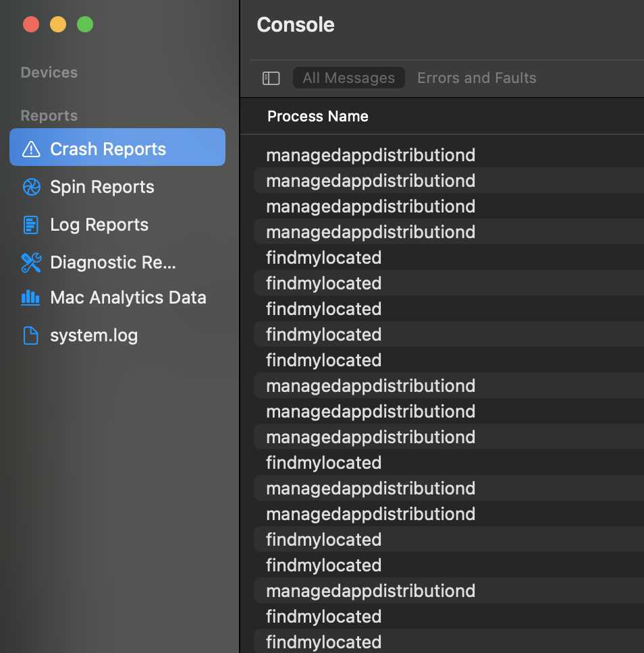The image size is (644, 653).
Task: Open Log Reports section
Action: pos(99,225)
